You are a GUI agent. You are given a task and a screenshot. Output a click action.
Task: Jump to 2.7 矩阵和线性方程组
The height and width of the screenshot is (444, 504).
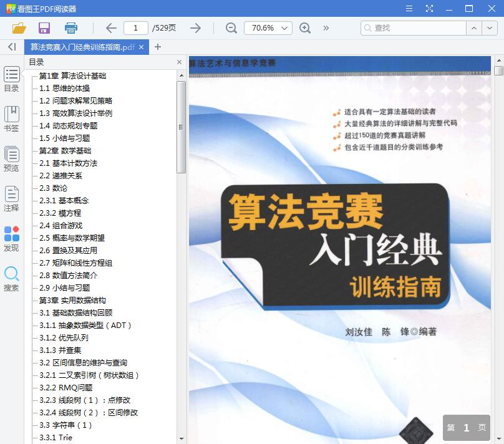click(x=76, y=263)
